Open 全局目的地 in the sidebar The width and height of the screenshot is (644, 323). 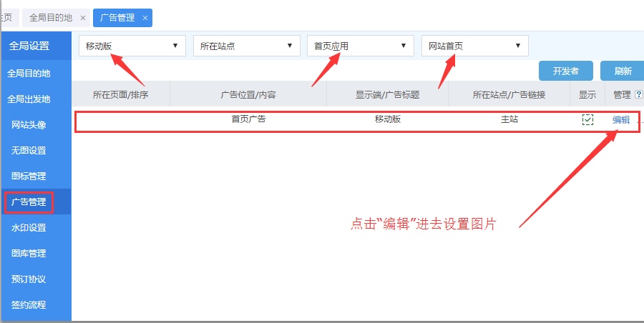(29, 73)
